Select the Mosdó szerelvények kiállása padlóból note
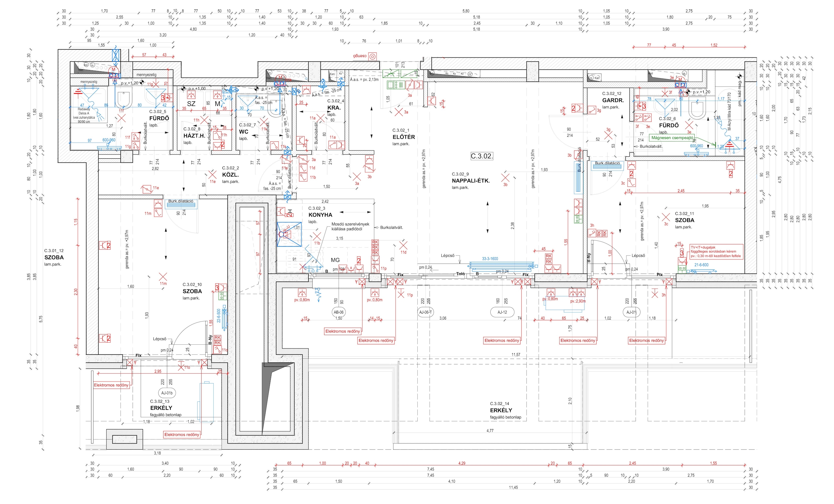Image resolution: width=834 pixels, height=504 pixels. (x=350, y=226)
